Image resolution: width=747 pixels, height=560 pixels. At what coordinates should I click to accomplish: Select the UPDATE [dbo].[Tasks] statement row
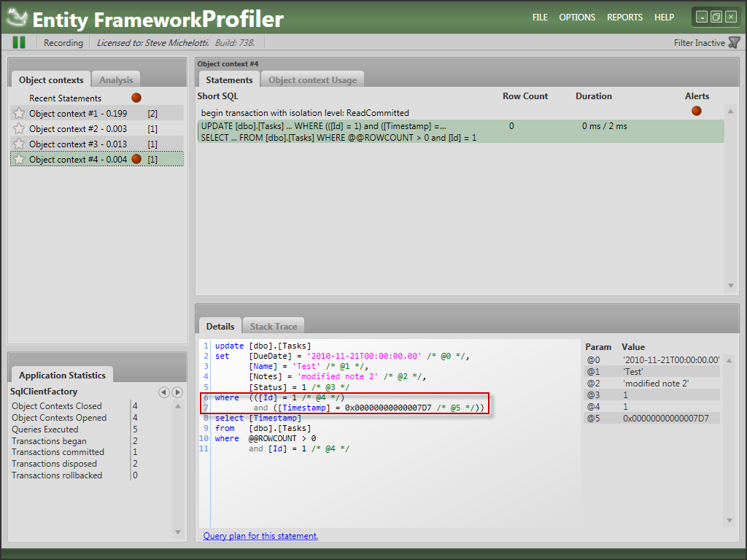[460, 131]
